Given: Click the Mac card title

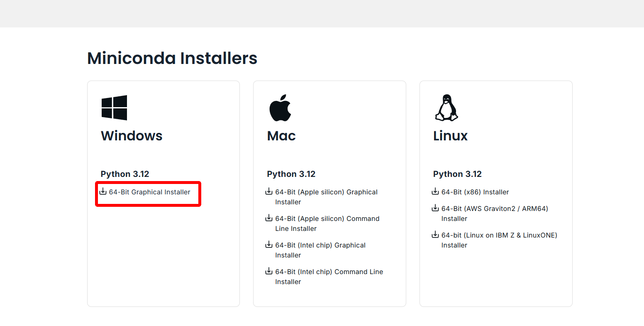Looking at the screenshot, I should (x=281, y=136).
